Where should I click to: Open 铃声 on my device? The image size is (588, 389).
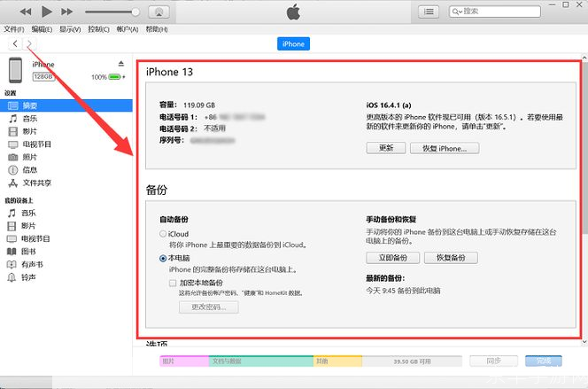28,277
